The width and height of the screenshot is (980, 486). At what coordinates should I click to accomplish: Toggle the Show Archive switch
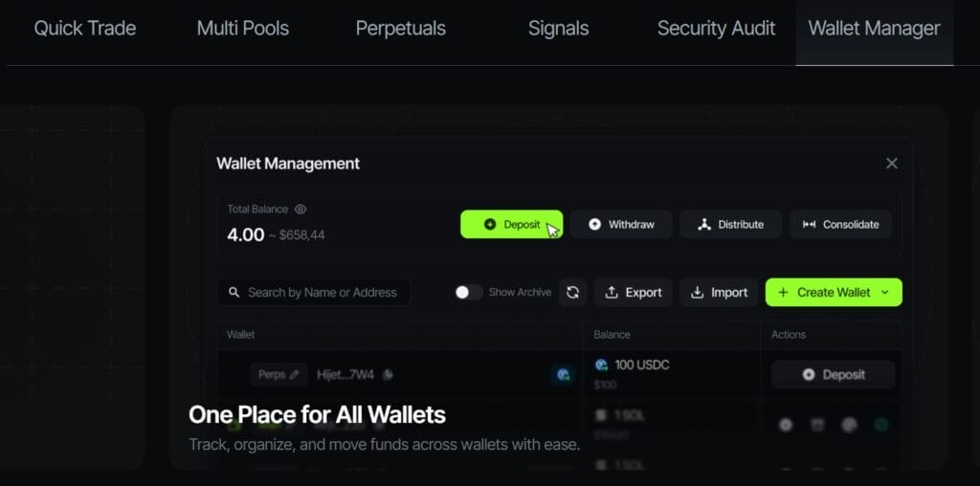(x=468, y=293)
